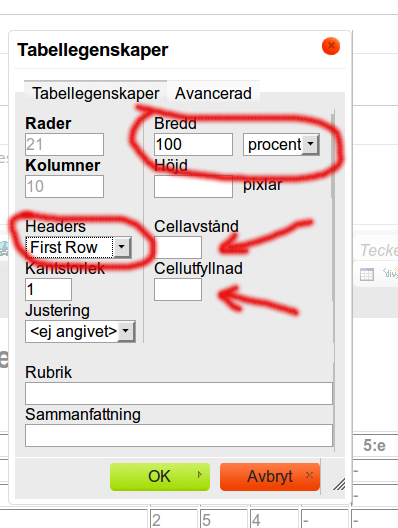The height and width of the screenshot is (528, 398).
Task: Click the Sammanfattning summary text field
Action: 179,435
